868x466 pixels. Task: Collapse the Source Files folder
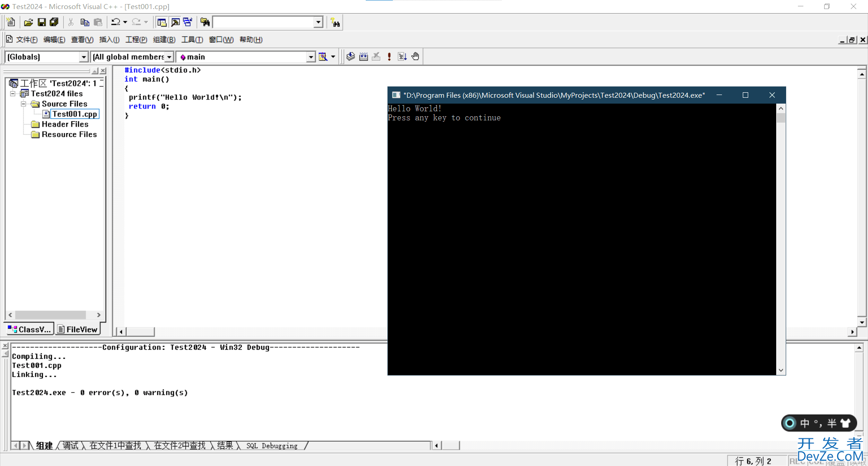coord(24,104)
